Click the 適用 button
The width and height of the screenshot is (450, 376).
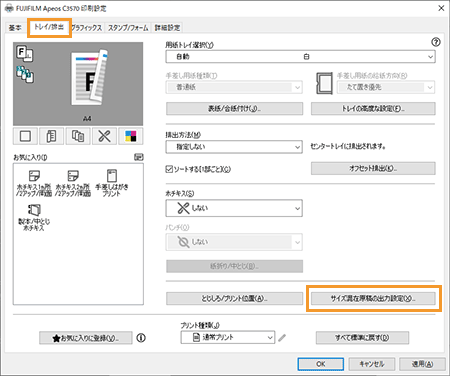tap(422, 364)
